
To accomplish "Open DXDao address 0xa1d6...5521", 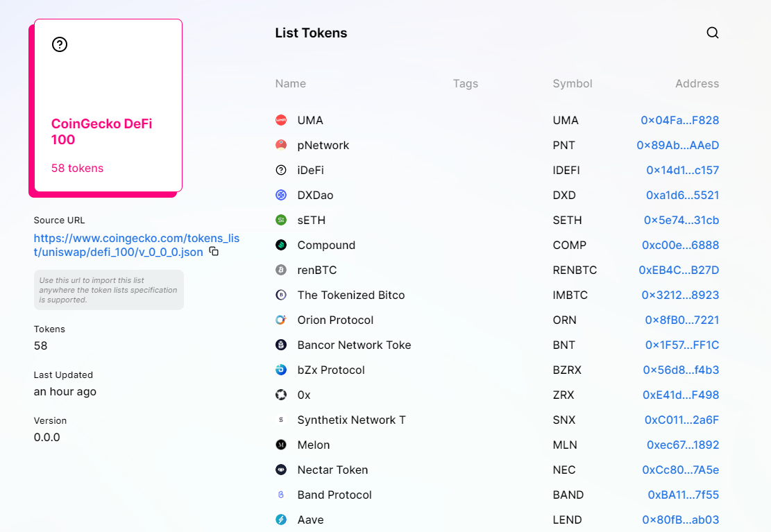I will coord(682,195).
